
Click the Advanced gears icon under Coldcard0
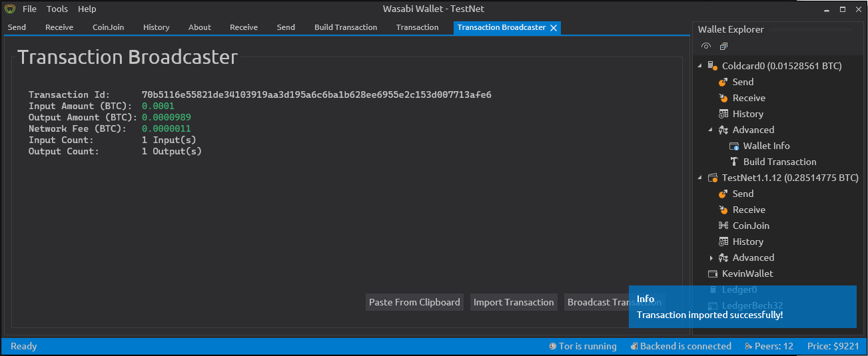tap(724, 130)
